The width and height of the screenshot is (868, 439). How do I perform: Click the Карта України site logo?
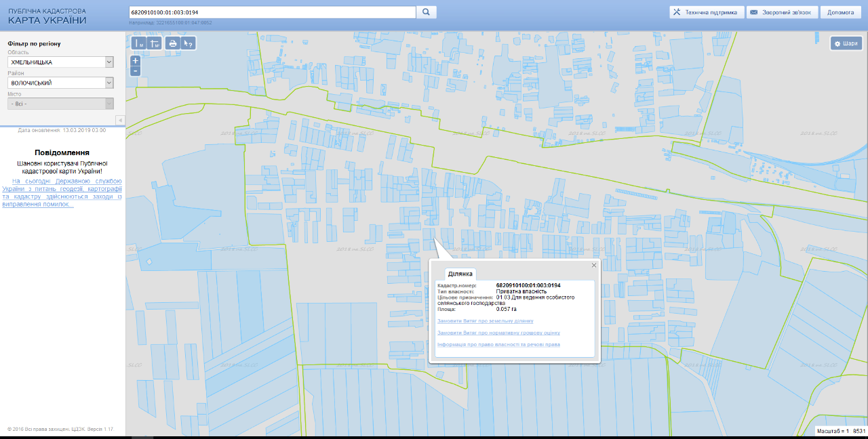coord(47,16)
